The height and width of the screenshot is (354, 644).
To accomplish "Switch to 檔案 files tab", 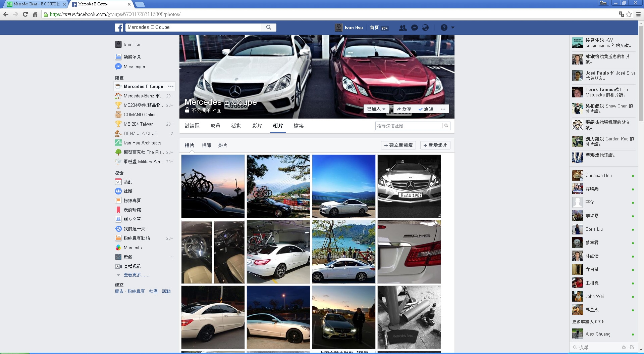I will (299, 126).
